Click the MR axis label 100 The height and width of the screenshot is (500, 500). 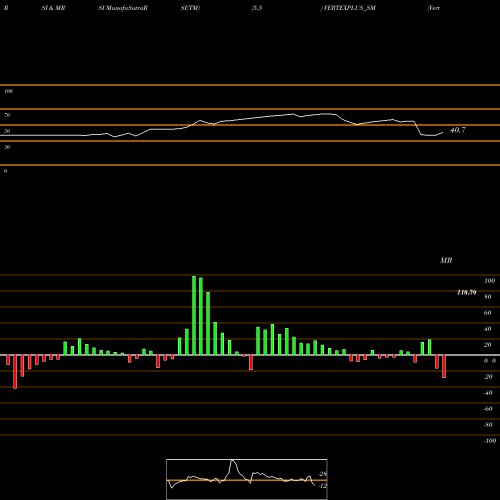point(489,281)
